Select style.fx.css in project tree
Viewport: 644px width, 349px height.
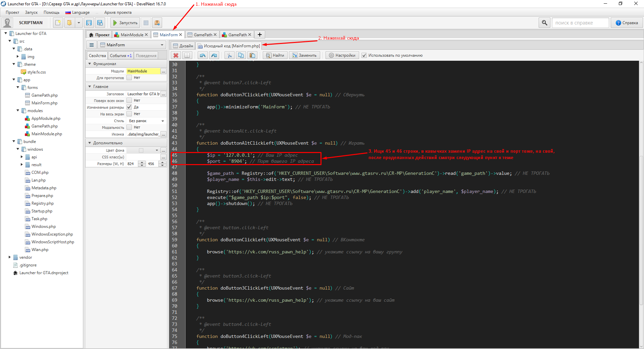click(37, 72)
